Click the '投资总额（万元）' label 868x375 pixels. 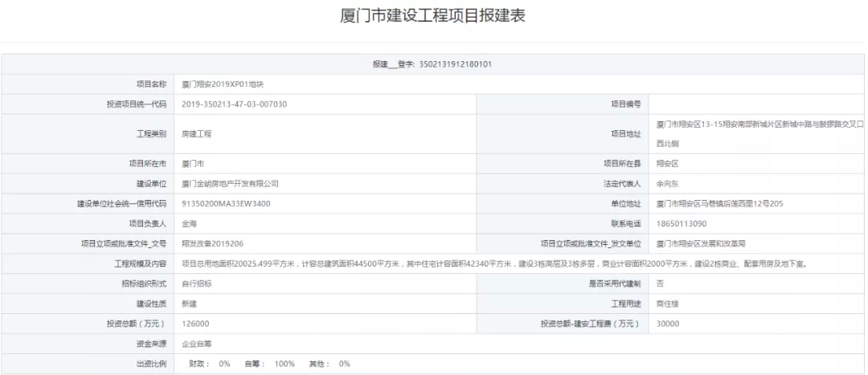[x=137, y=324]
